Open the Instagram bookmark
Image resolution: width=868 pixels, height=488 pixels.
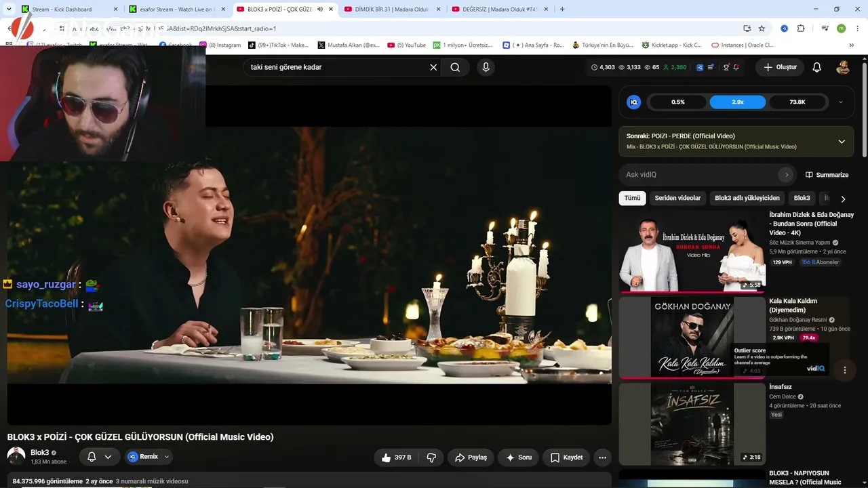coord(220,45)
